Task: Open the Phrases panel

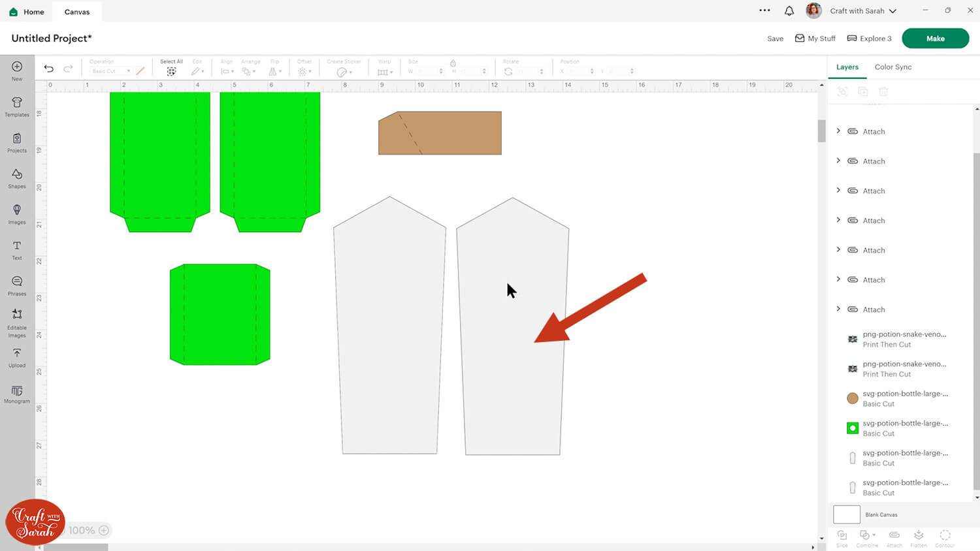Action: (x=17, y=285)
